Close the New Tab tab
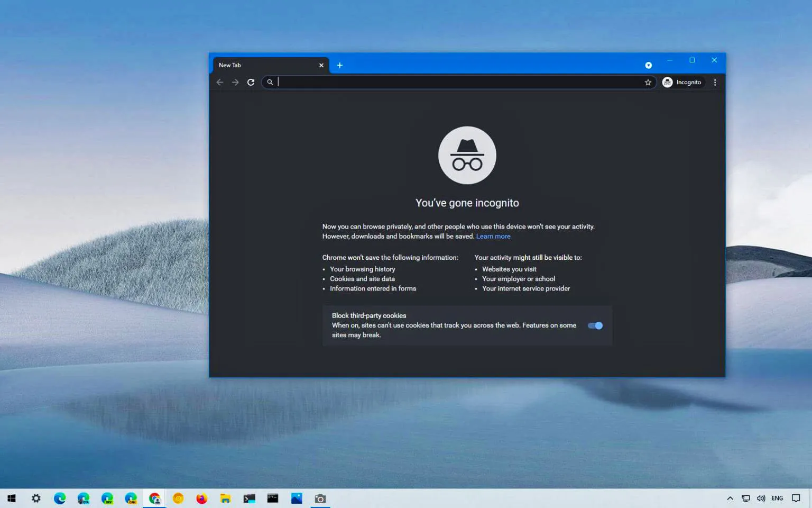812x508 pixels. point(321,65)
